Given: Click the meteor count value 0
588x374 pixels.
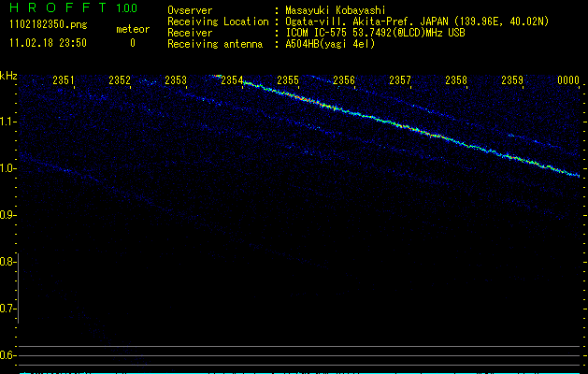Looking at the screenshot, I should 133,43.
